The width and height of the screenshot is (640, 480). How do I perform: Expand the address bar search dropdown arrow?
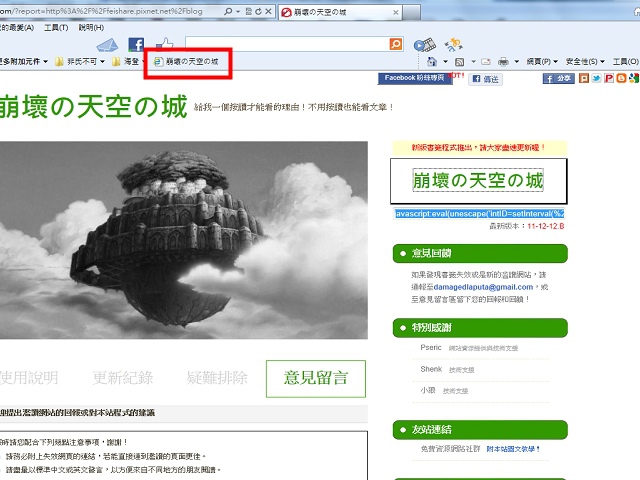pos(238,12)
